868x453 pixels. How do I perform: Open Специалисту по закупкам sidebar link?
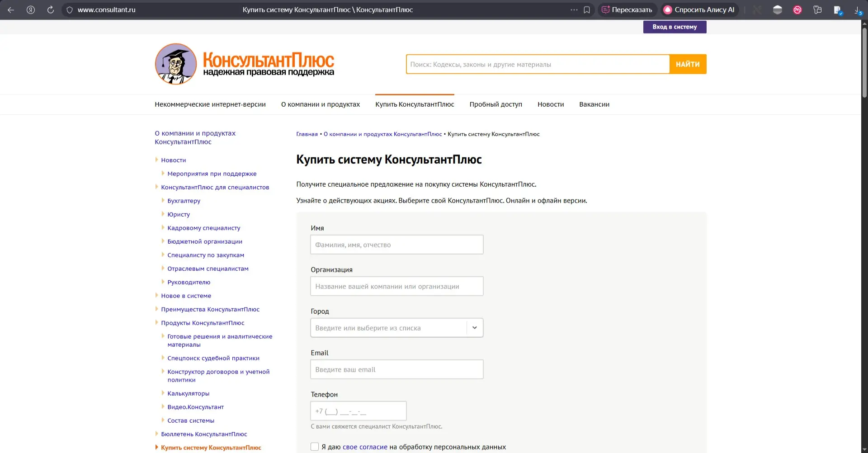point(206,255)
